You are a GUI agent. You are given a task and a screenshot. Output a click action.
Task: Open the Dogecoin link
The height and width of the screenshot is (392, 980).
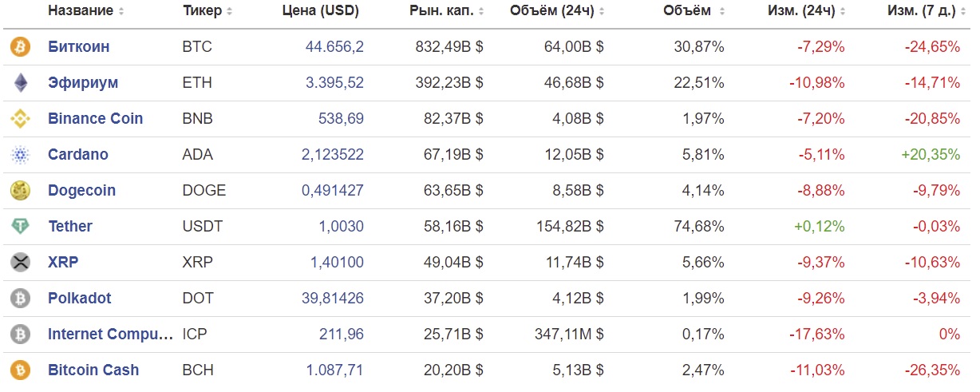[x=81, y=191]
